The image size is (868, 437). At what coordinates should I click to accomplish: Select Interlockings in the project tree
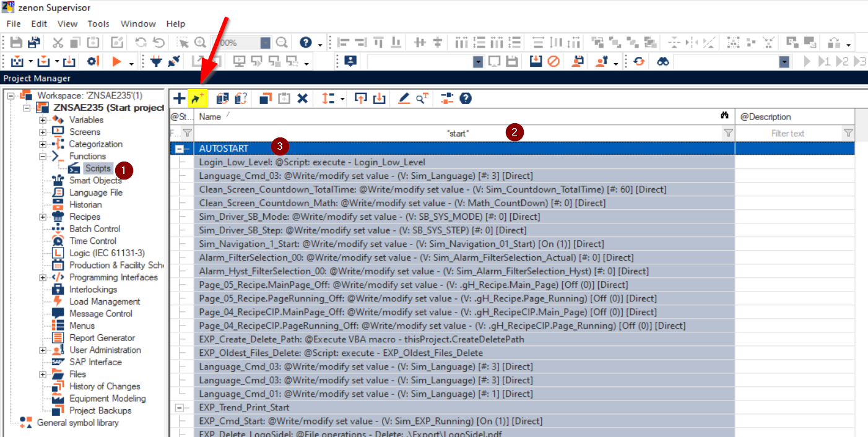(93, 290)
